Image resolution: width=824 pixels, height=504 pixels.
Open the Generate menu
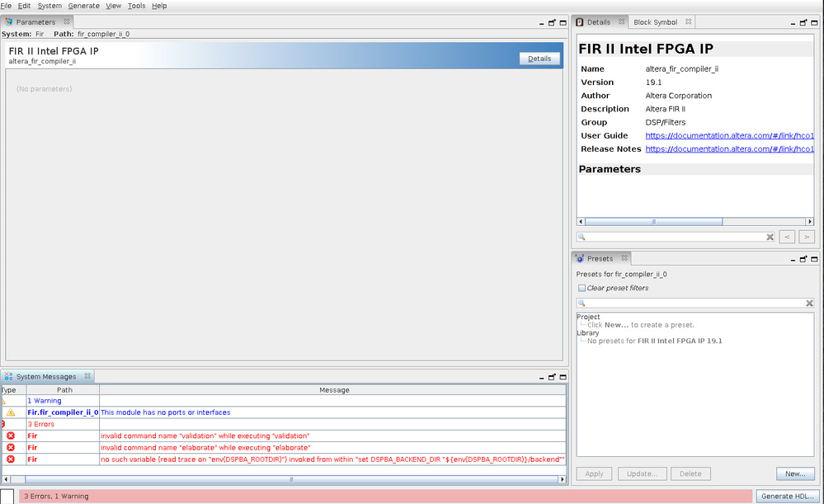click(x=83, y=6)
